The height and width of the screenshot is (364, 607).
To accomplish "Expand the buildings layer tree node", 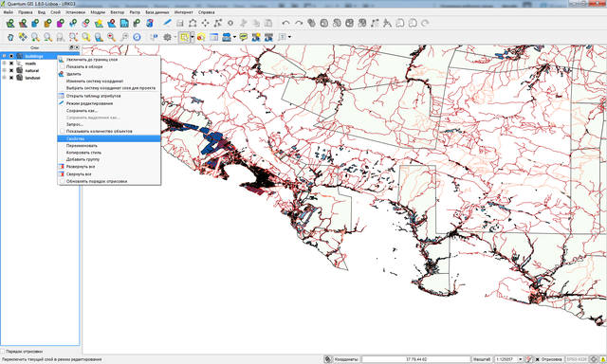I will click(4, 56).
